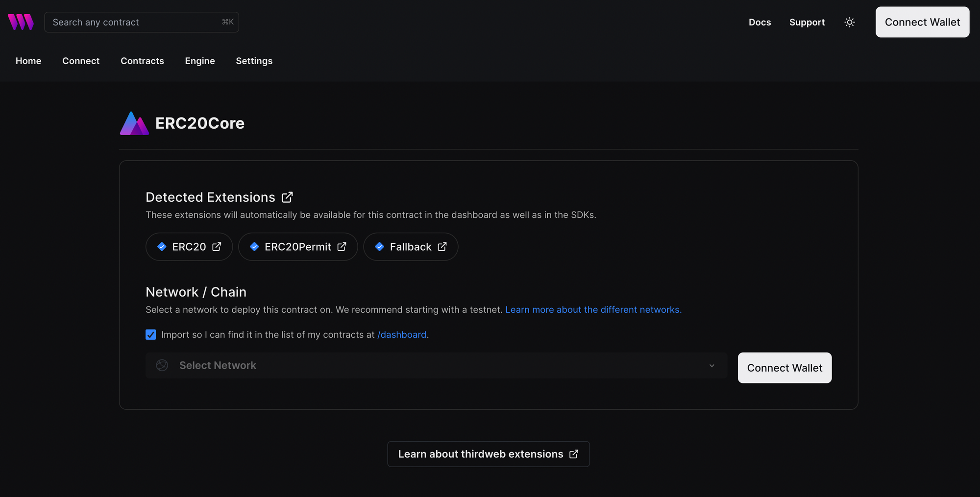This screenshot has width=980, height=497.
Task: Go to the Contracts tab
Action: pos(142,61)
